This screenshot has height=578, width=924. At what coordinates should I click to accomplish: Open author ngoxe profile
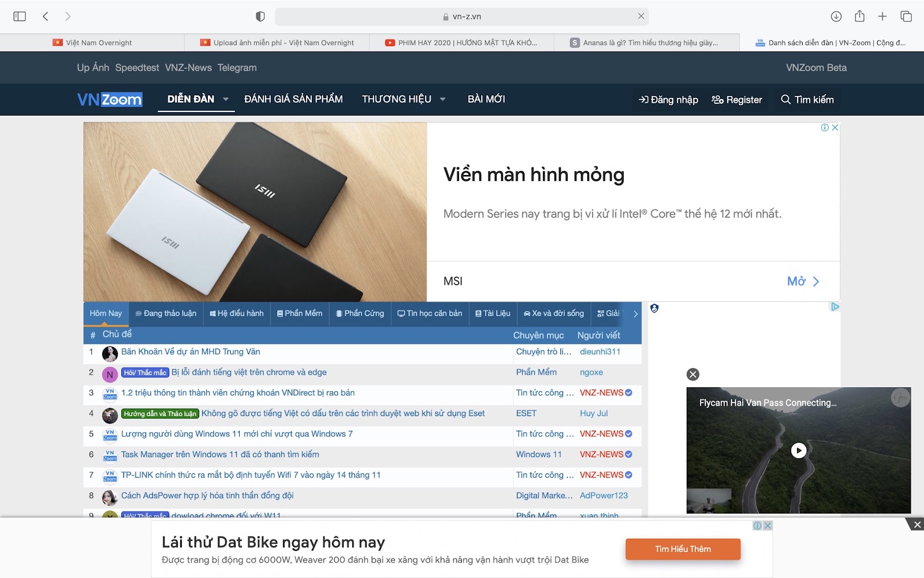591,372
